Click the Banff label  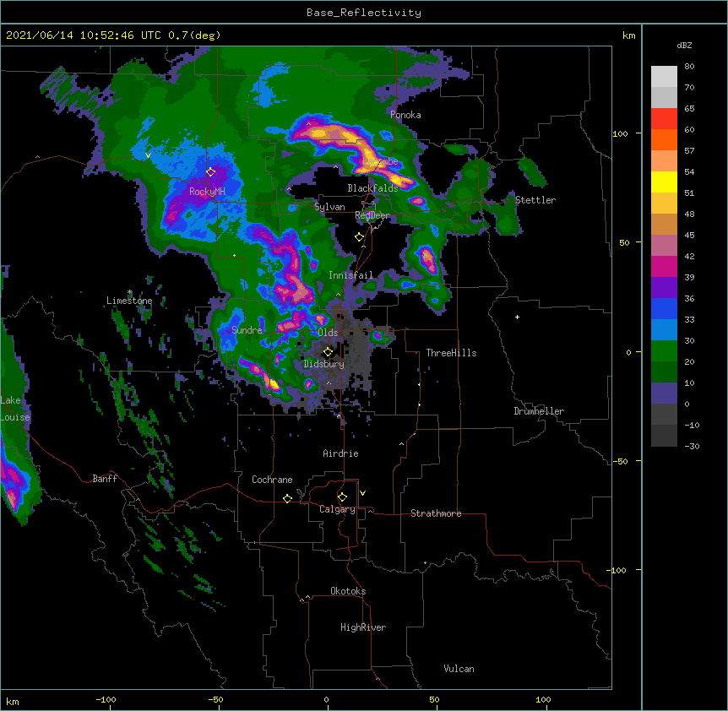click(x=105, y=479)
